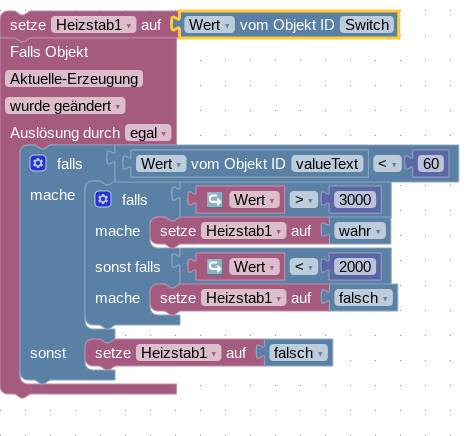Select the Aktuelle-Erzeugung object ID field

pyautogui.click(x=74, y=79)
